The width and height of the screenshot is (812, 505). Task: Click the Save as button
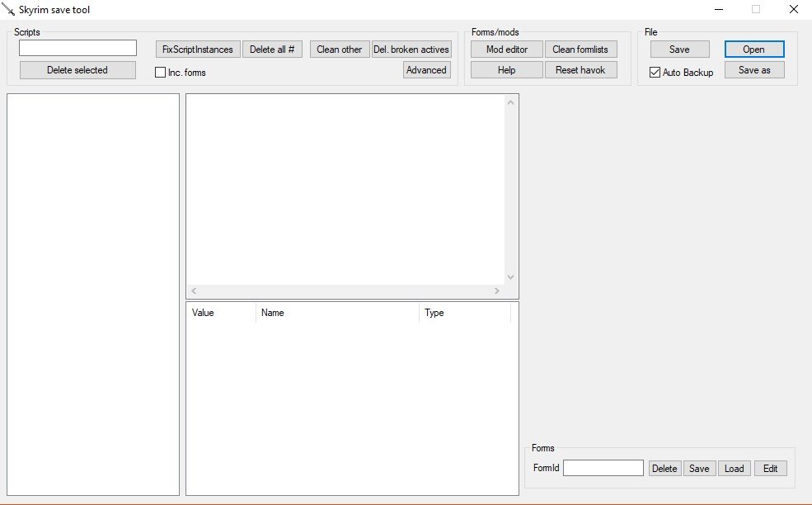click(754, 70)
